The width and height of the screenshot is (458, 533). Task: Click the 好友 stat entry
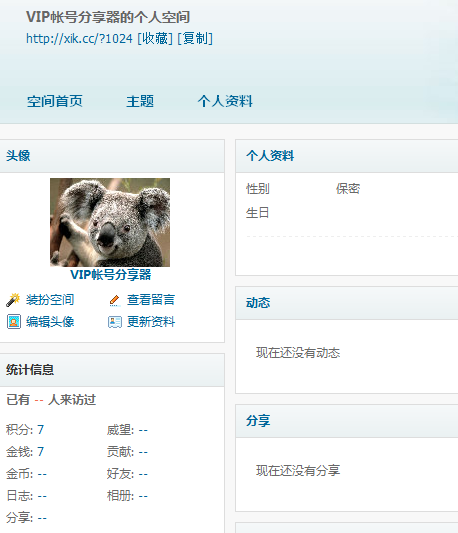point(127,474)
